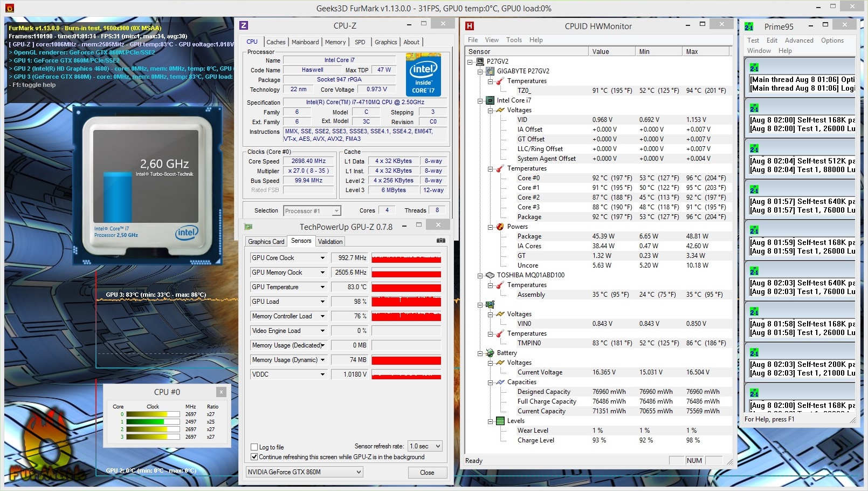Click the Max column header in HWMonitor
This screenshot has width=868, height=491.
click(705, 52)
